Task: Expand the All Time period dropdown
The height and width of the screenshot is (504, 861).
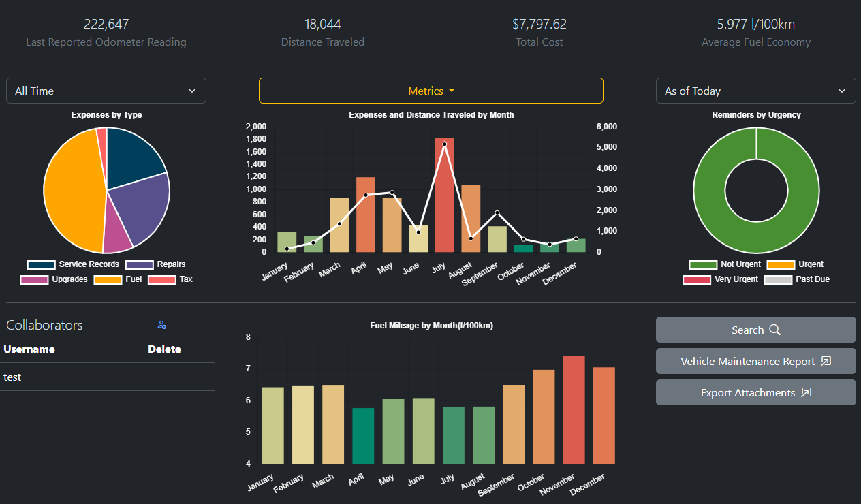Action: point(106,91)
